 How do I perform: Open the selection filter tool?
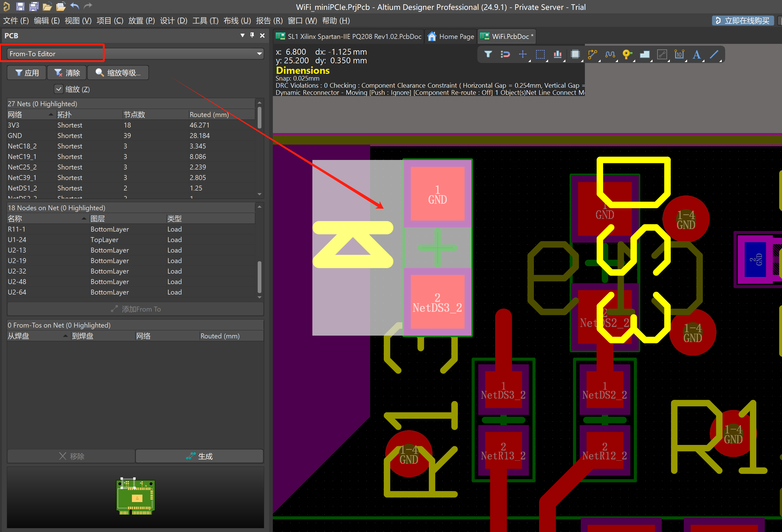tap(488, 54)
